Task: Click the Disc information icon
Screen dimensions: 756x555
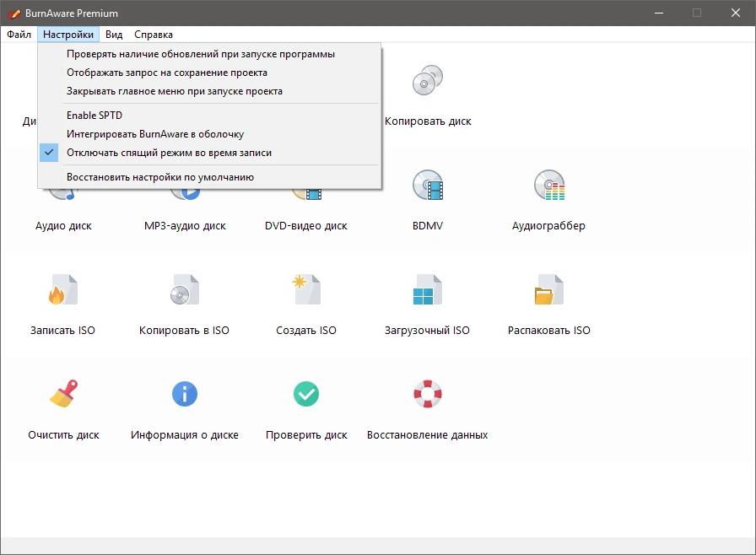Action: click(185, 394)
